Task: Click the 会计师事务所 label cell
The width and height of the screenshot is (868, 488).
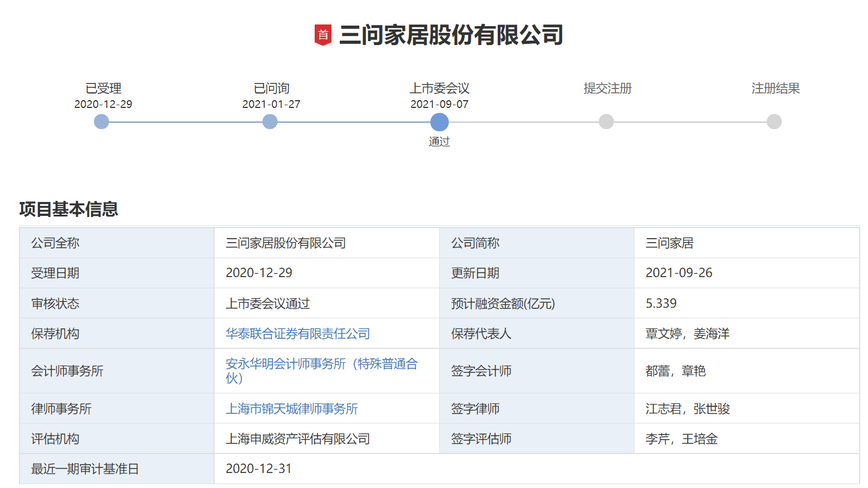Action: (x=117, y=371)
